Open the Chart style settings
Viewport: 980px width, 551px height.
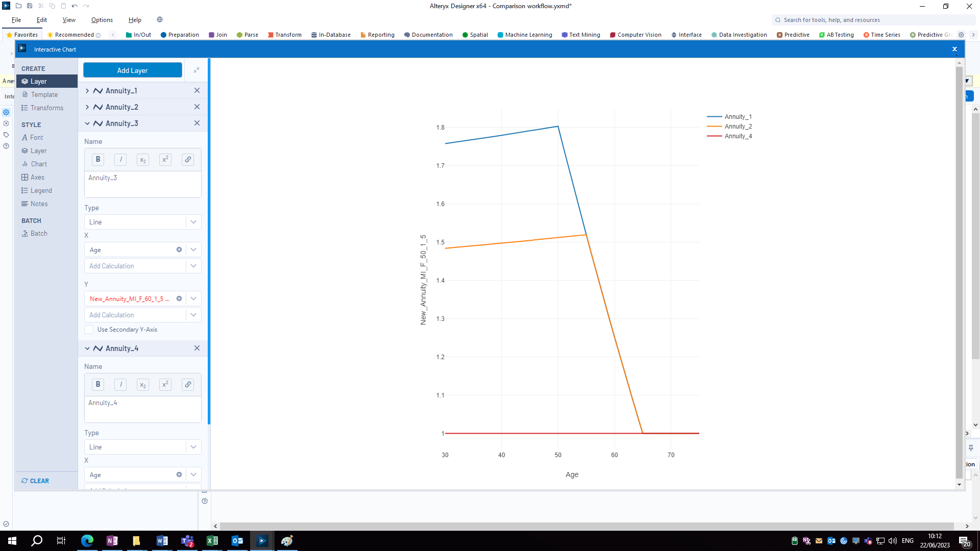(x=38, y=164)
